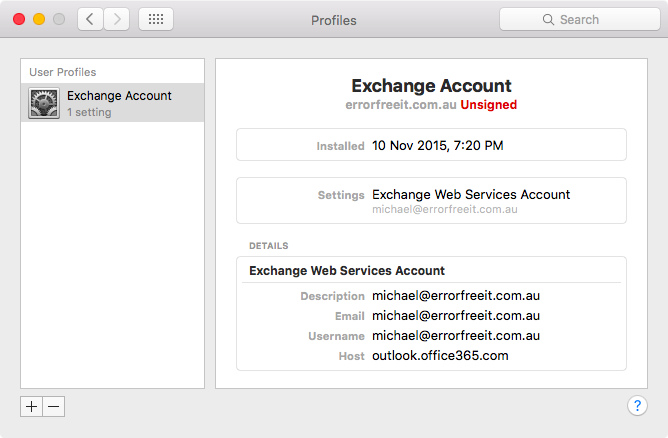Click the 1 setting subtitle

[89, 112]
